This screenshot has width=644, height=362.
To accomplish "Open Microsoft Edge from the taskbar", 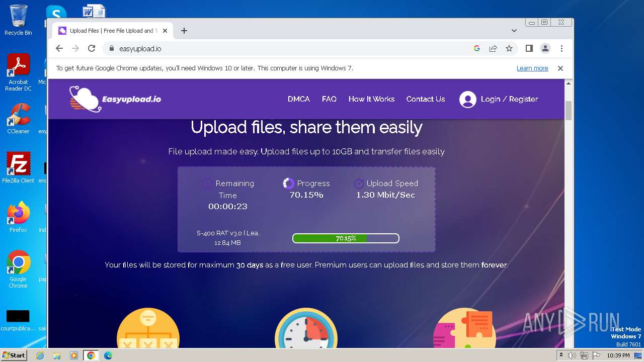I will coord(108,355).
